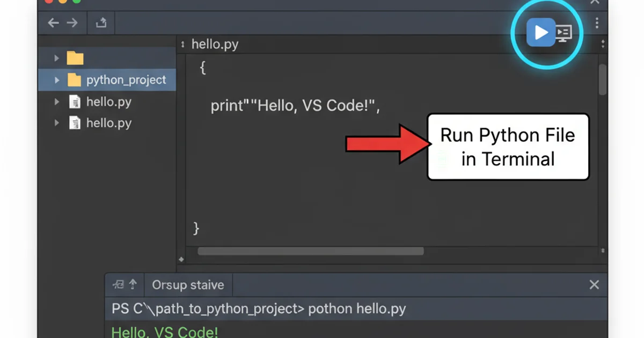Screen dimensions: 644x338
Task: Switch to the hello.py editor tab
Action: 215,44
